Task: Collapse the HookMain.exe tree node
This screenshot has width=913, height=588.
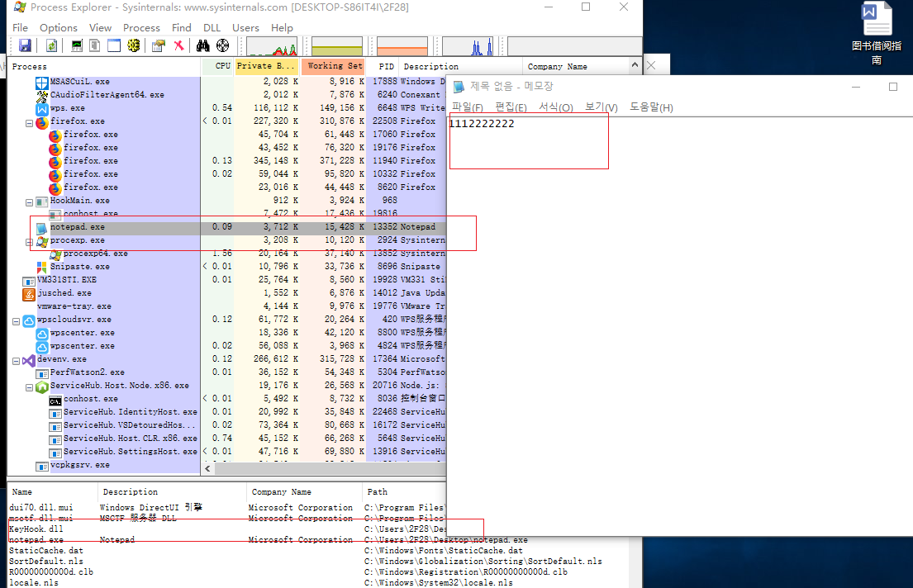Action: click(29, 202)
